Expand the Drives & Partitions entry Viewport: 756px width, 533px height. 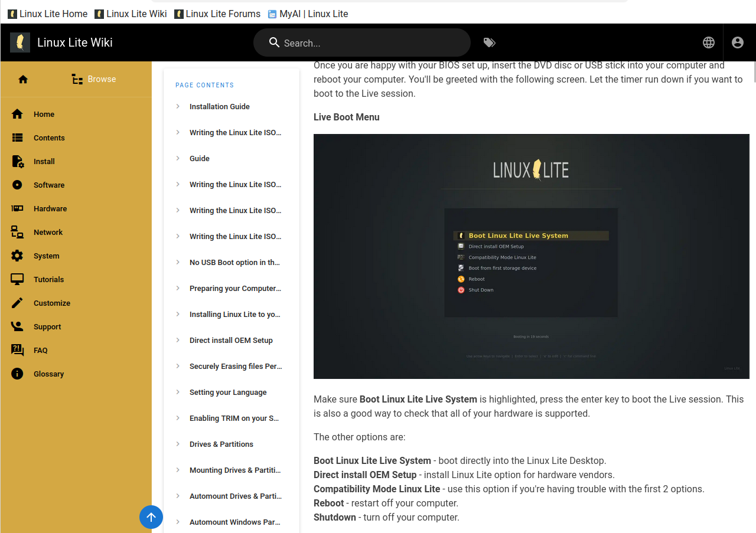(x=232, y=444)
